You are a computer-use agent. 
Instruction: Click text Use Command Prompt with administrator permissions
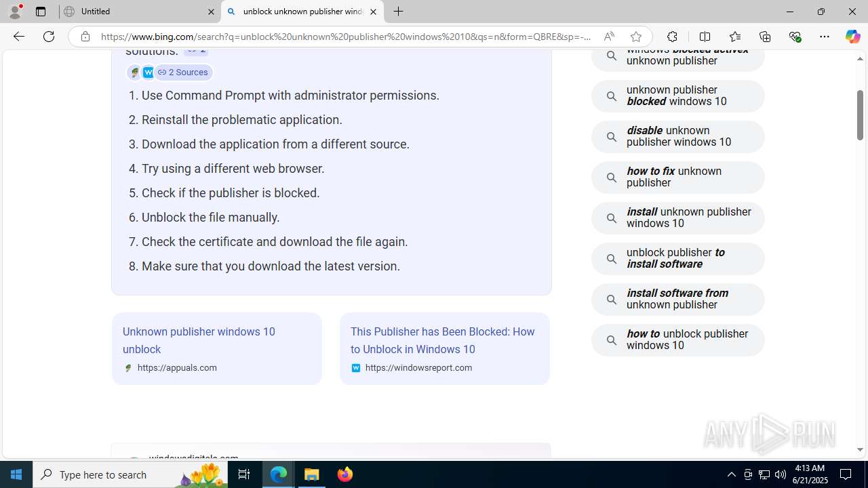(x=290, y=96)
